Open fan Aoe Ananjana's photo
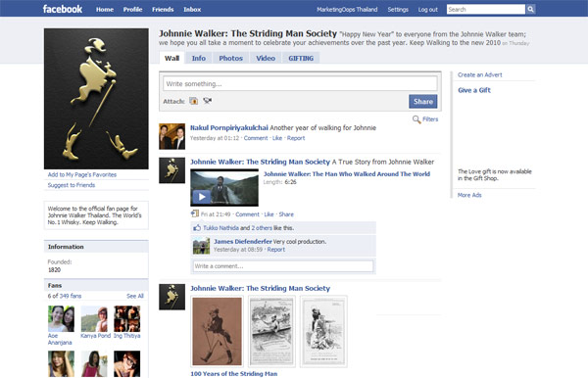This screenshot has width=588, height=378. pyautogui.click(x=61, y=319)
